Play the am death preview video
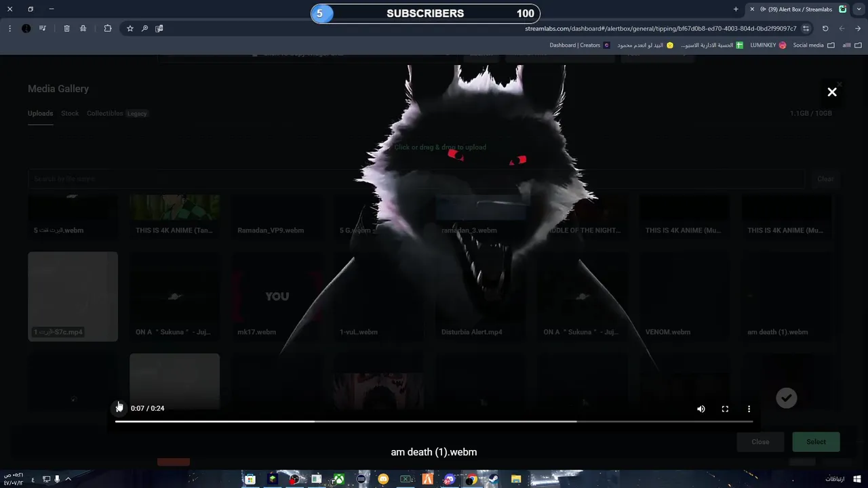 click(x=119, y=408)
